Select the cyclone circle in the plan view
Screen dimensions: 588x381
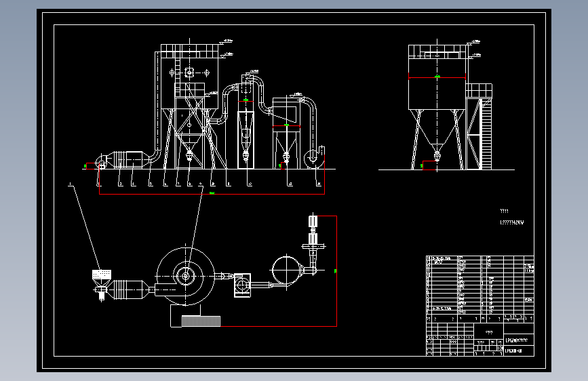[286, 270]
